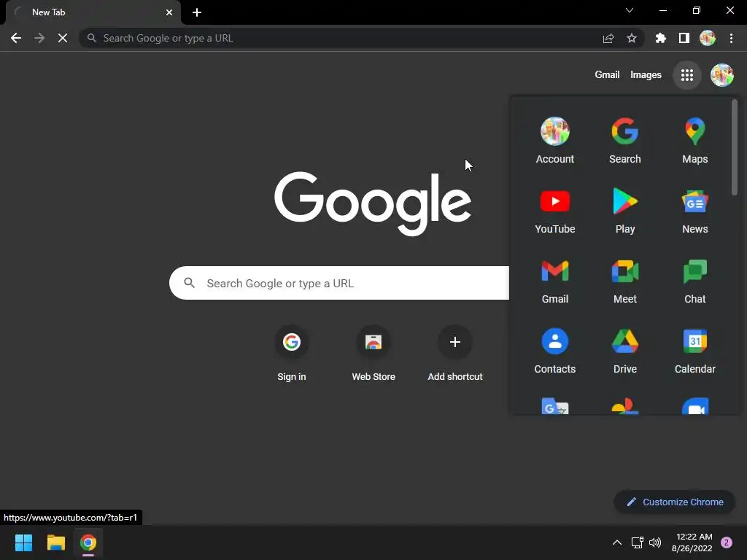Viewport: 747px width, 560px height.
Task: Launch Google Maps from the apps panel
Action: click(x=694, y=140)
